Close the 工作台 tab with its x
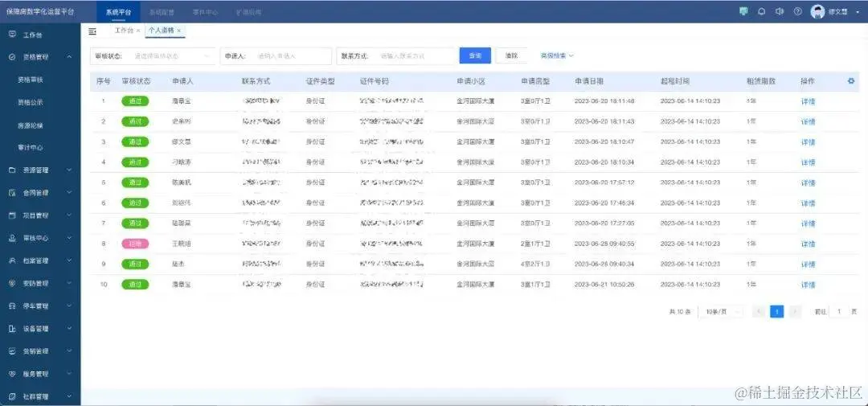This screenshot has width=868, height=406. pos(138,31)
